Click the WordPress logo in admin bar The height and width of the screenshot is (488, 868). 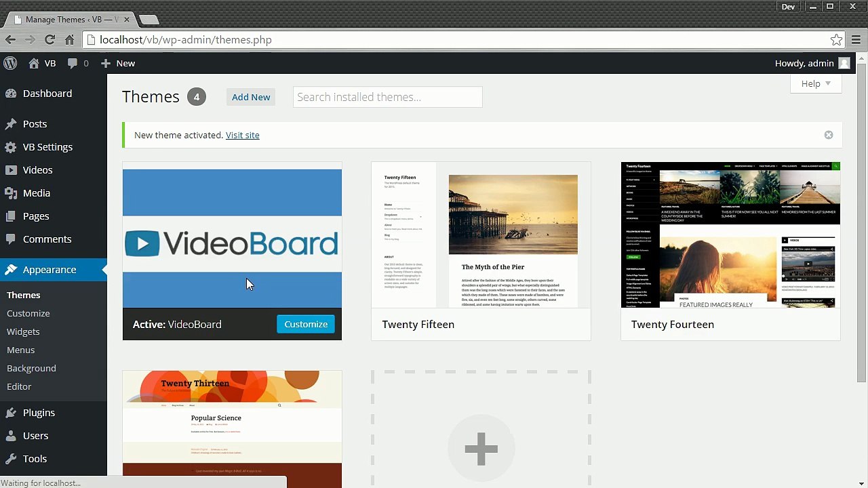coord(10,63)
